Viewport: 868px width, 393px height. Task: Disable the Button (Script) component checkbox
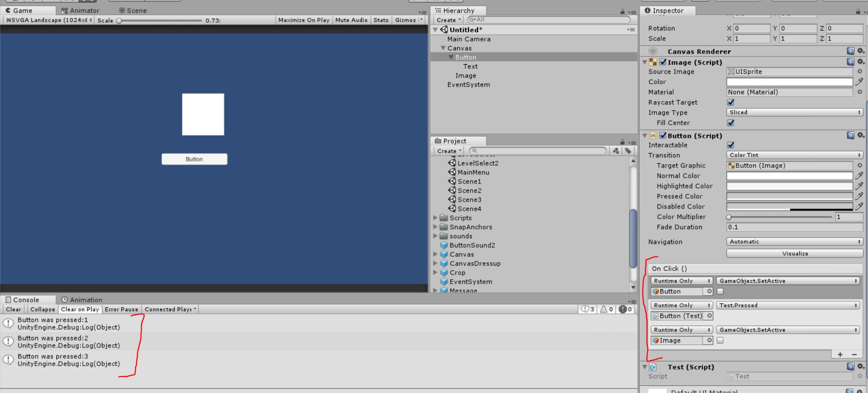[x=663, y=135]
